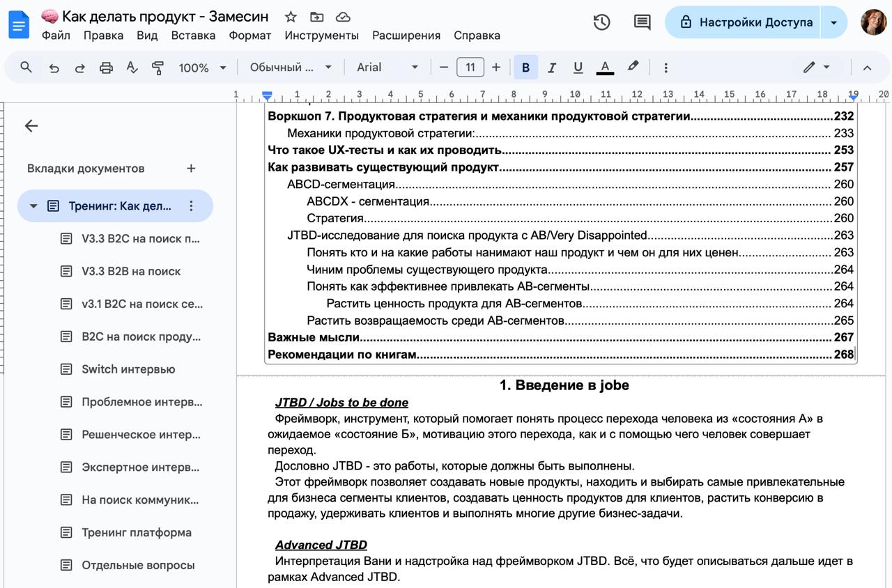Open the comments speech bubble icon
Screen dimensions: 892x588
642,22
